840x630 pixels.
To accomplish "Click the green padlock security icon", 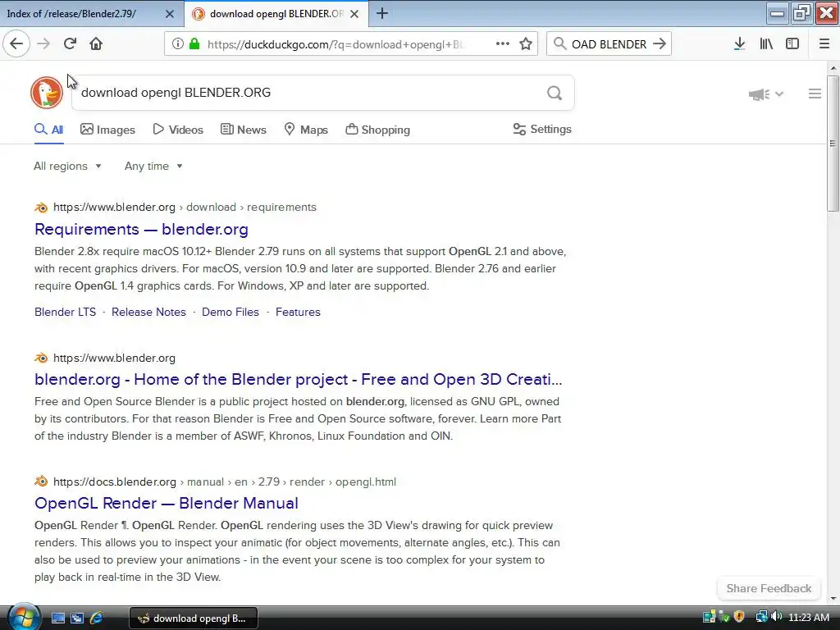I will [x=194, y=44].
